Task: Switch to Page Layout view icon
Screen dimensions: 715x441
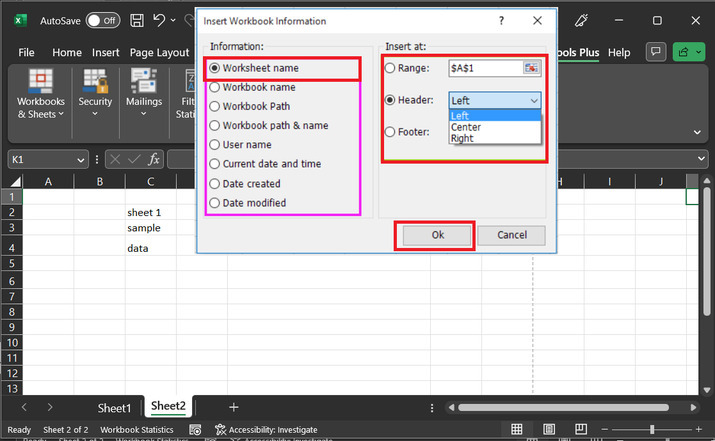Action: pos(549,429)
